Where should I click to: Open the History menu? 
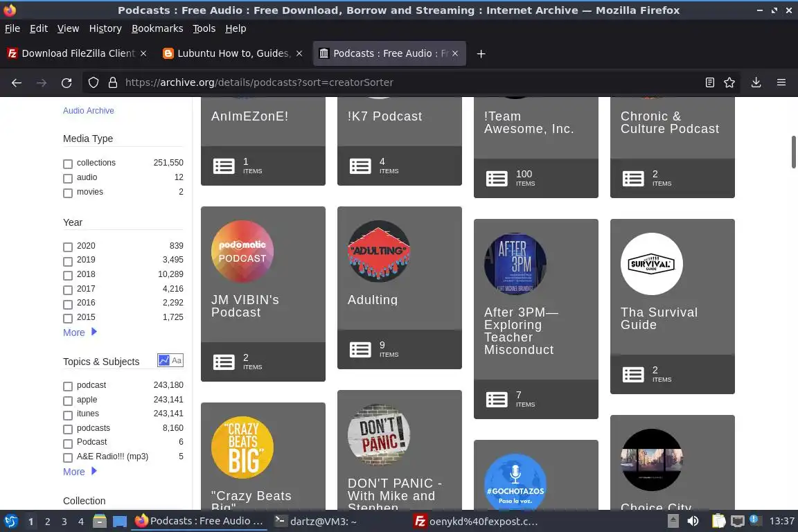coord(105,28)
